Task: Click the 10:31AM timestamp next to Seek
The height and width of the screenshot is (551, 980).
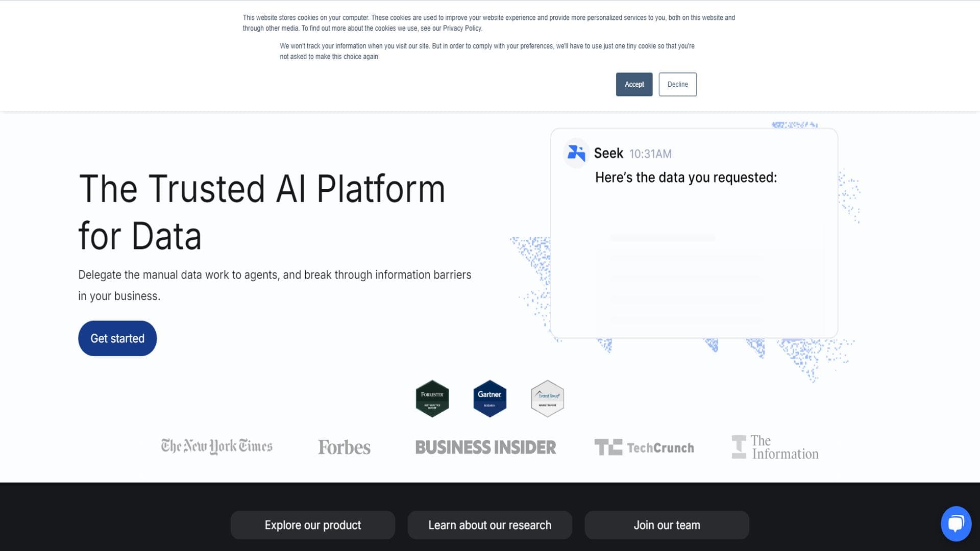Action: (x=650, y=153)
